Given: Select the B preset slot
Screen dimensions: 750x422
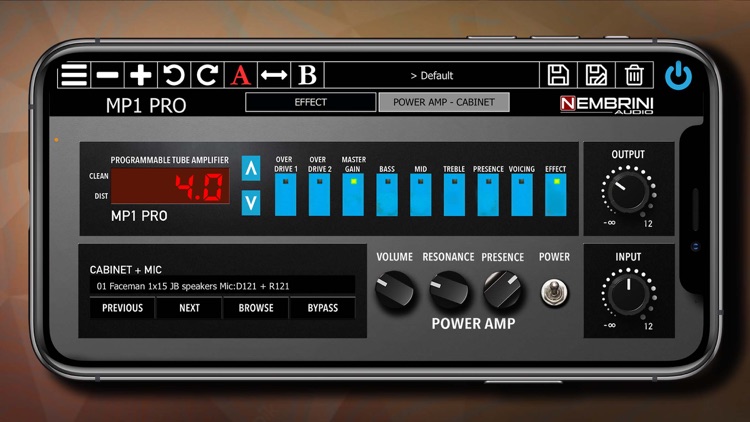Looking at the screenshot, I should click(308, 75).
